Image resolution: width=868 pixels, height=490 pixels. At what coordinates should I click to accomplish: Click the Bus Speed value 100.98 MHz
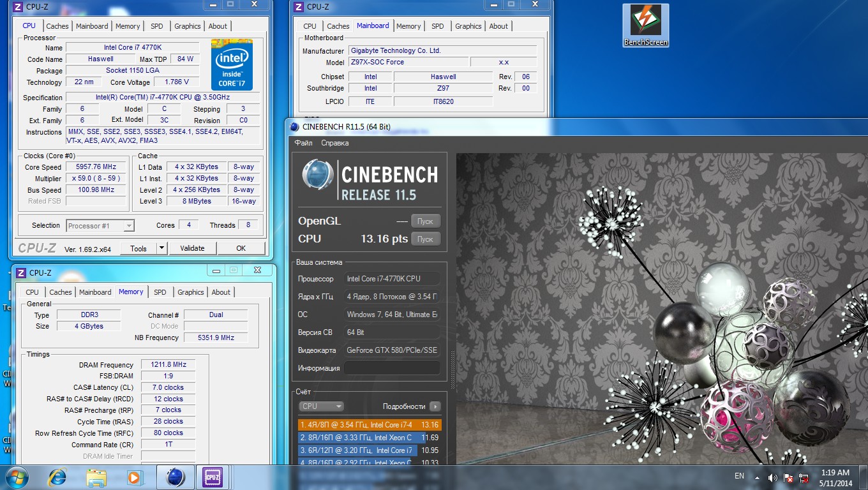pyautogui.click(x=95, y=190)
